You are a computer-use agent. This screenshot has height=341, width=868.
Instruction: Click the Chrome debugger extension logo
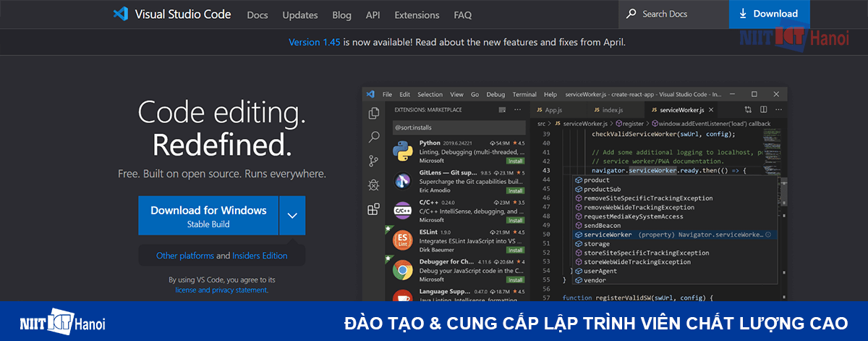coord(403,271)
